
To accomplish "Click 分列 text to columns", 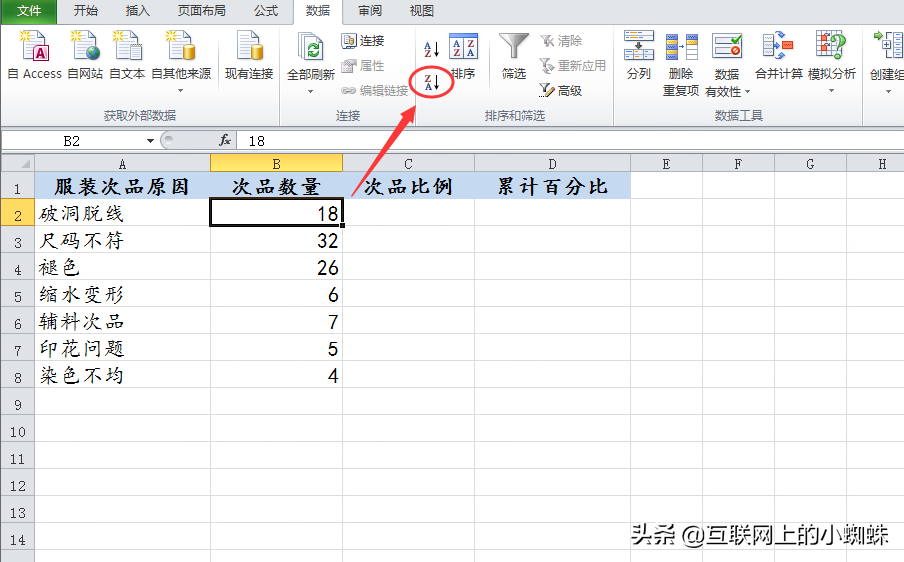I will [639, 55].
